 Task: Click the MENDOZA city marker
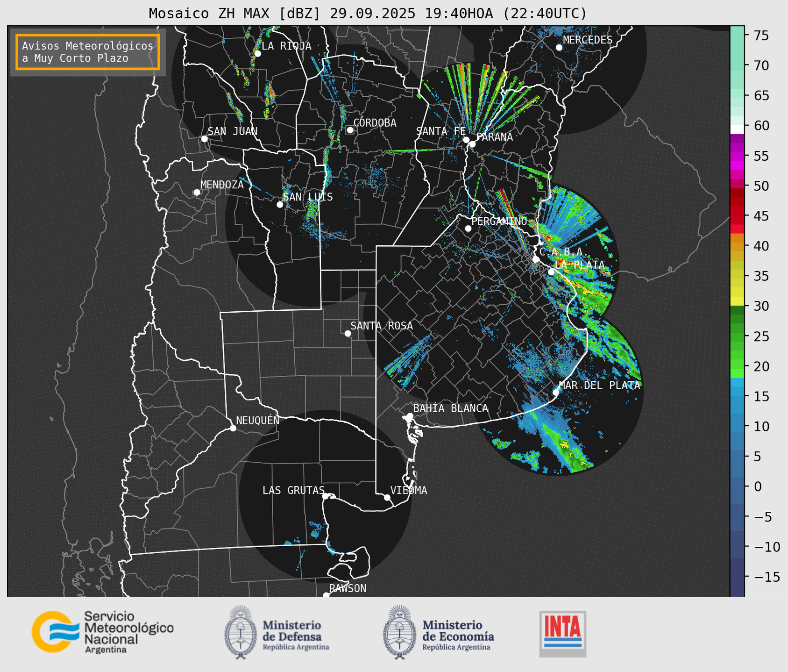point(197,193)
